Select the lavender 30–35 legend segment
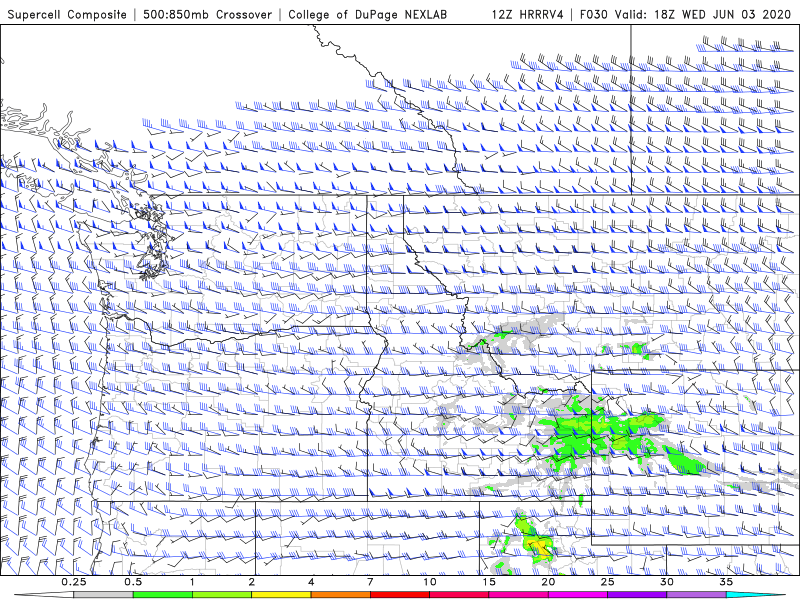The width and height of the screenshot is (800, 600). pos(696,595)
